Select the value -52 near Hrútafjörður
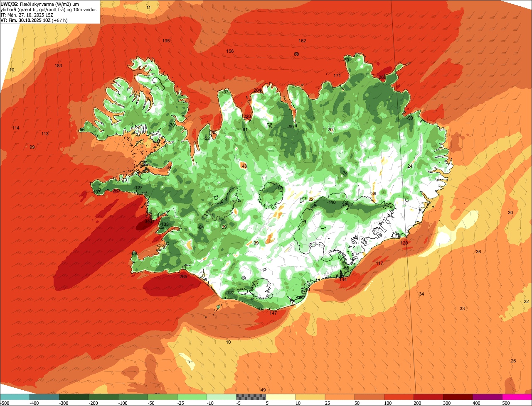Image resolution: width=532 pixels, height=406 pixels. tap(207, 138)
